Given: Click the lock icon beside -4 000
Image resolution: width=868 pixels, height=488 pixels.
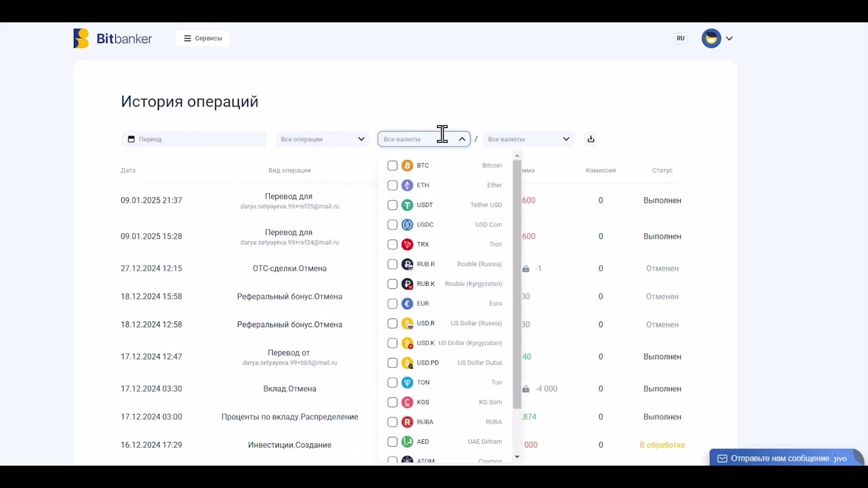Looking at the screenshot, I should click(x=526, y=389).
